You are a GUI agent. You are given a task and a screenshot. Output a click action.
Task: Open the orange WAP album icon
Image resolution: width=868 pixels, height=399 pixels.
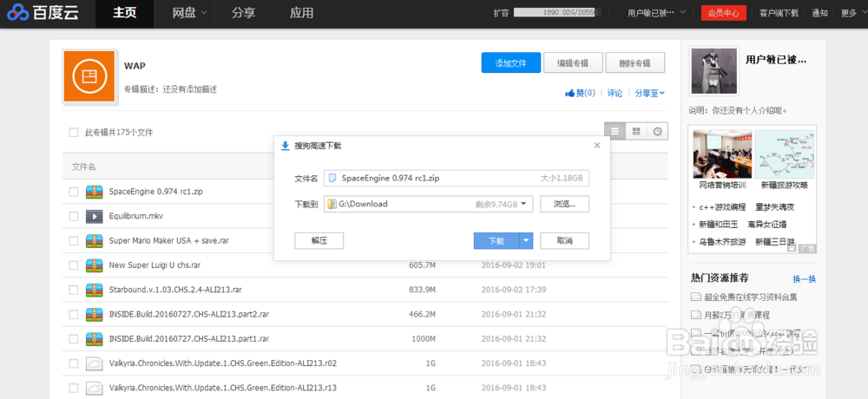89,76
